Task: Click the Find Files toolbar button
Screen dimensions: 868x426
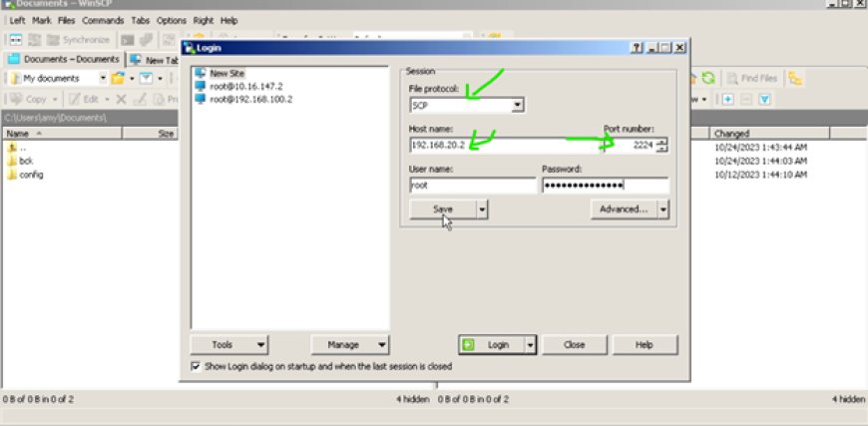Action: click(753, 79)
